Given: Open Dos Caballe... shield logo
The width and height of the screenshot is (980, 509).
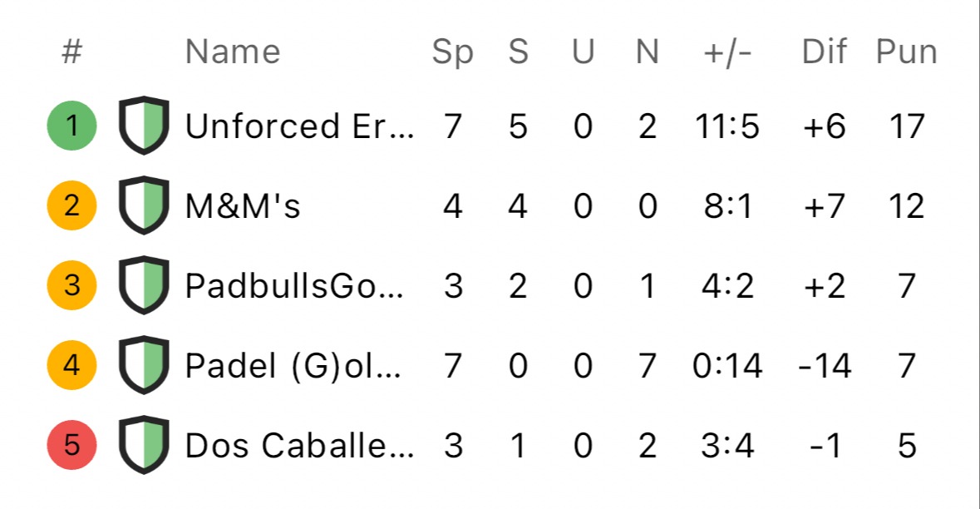Looking at the screenshot, I should point(144,445).
